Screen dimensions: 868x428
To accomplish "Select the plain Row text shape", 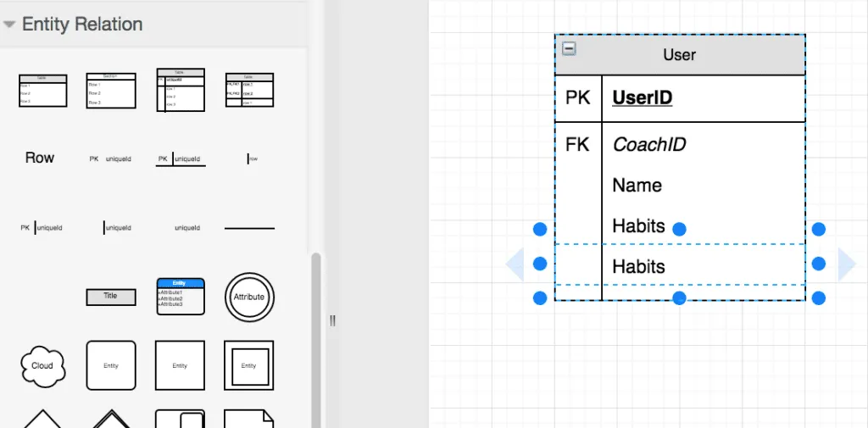I will pyautogui.click(x=40, y=158).
